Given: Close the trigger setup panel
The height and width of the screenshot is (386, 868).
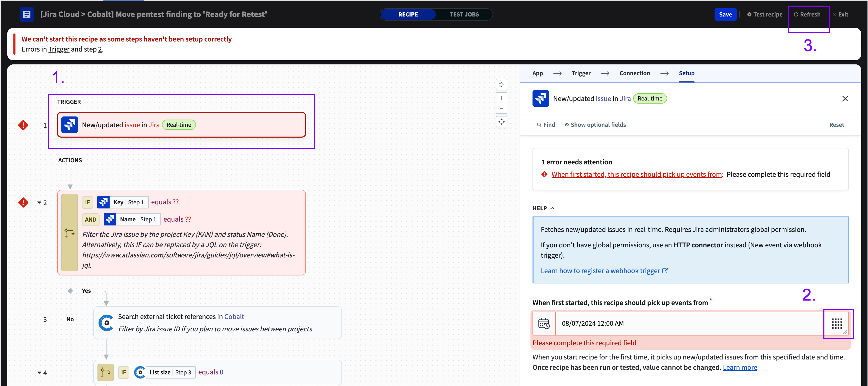Looking at the screenshot, I should coord(845,99).
